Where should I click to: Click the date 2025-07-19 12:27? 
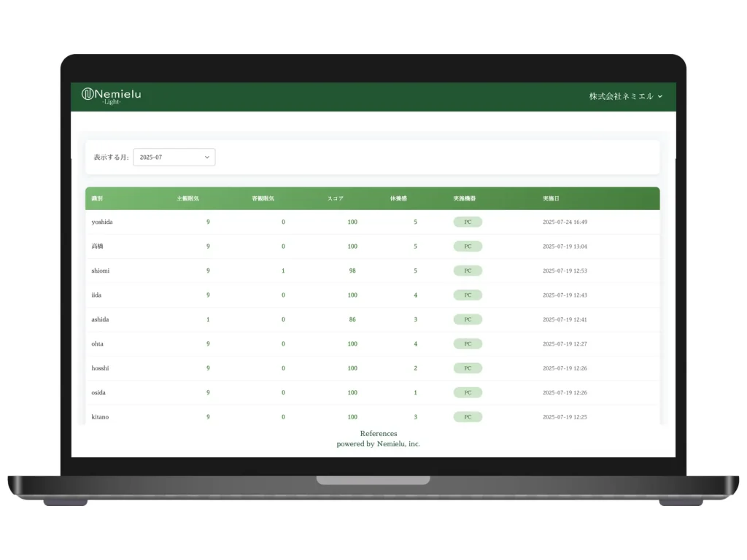[565, 343]
